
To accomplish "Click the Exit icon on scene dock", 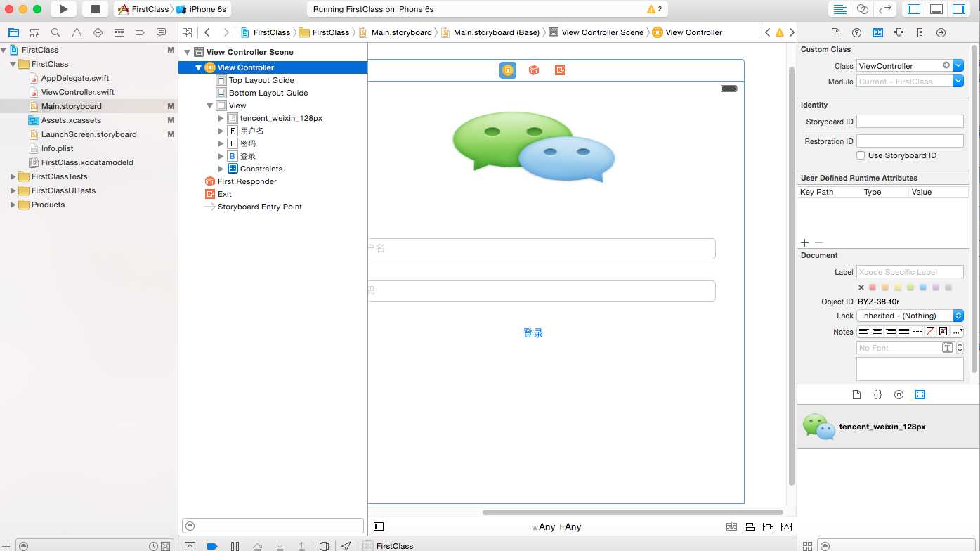I will pyautogui.click(x=560, y=70).
